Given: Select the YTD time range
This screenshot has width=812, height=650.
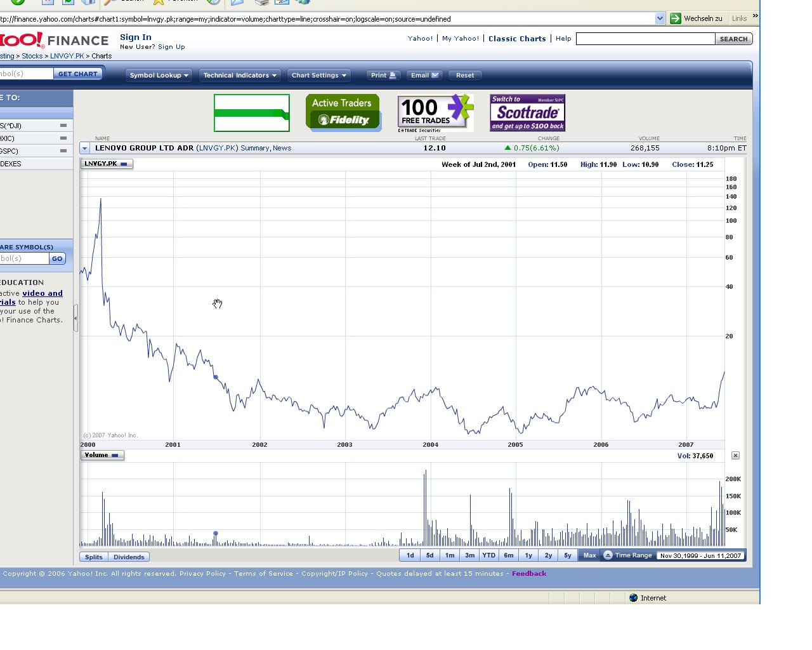Looking at the screenshot, I should [x=488, y=555].
